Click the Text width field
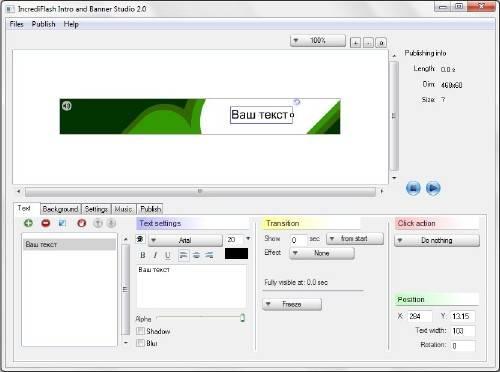 coord(463,331)
